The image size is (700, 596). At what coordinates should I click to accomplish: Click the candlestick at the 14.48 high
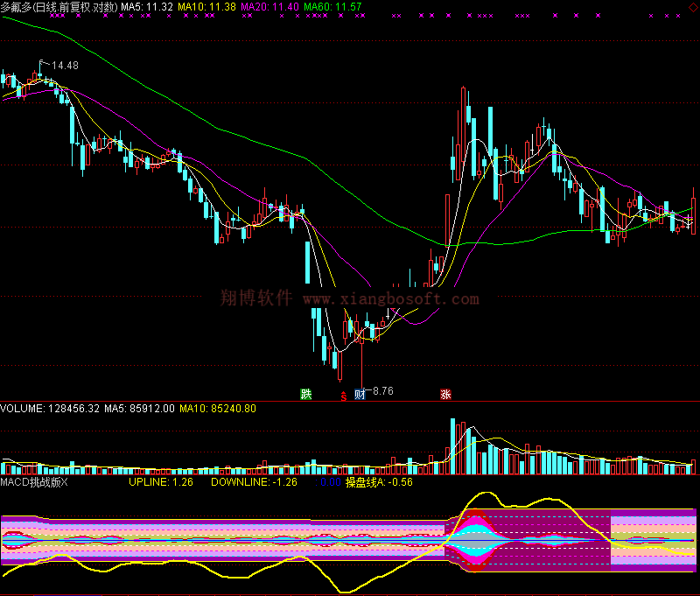40,71
